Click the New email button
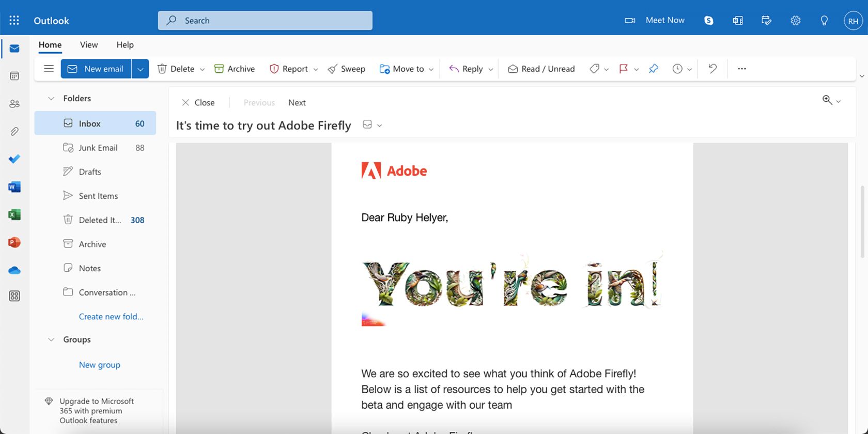Screen dimensions: 868x434 tap(96, 69)
